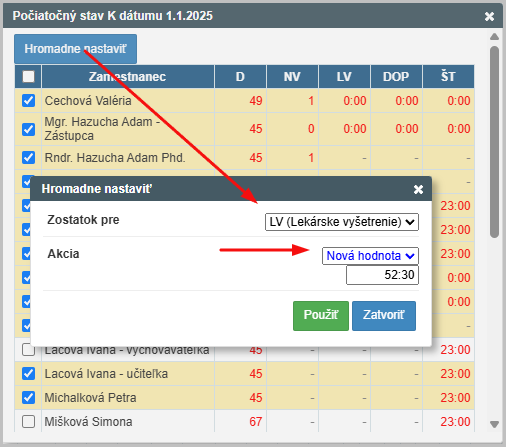
Task: Open the Zostatok pre LV dropdown
Action: point(342,222)
